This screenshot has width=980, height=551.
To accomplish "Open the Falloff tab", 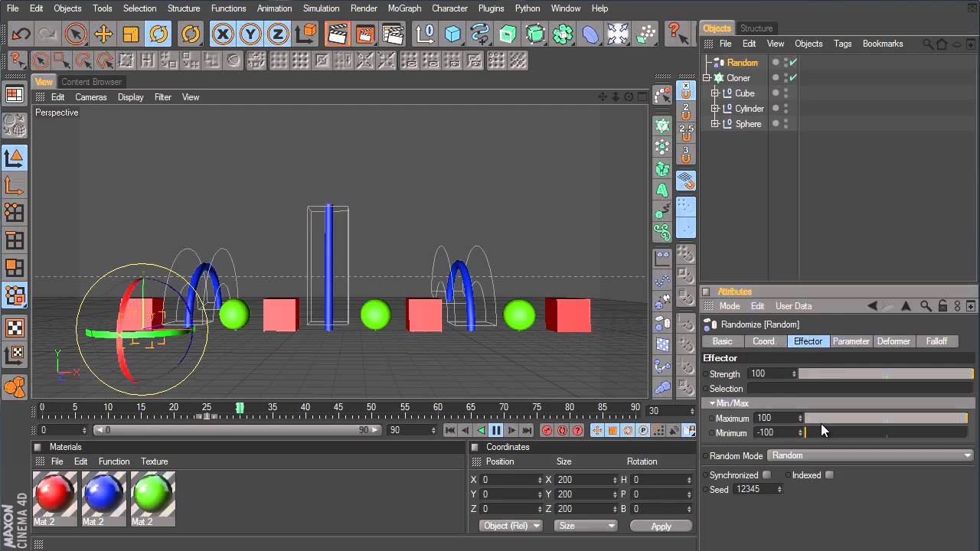I will (936, 341).
